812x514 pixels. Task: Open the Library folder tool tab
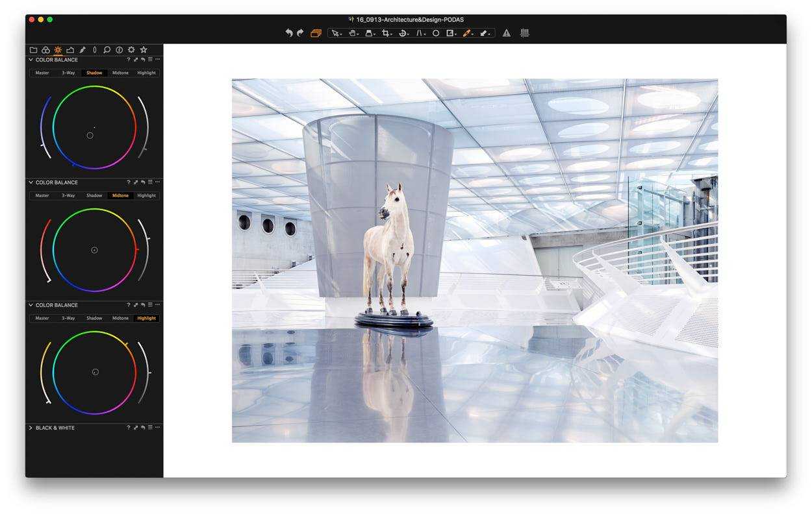click(34, 50)
